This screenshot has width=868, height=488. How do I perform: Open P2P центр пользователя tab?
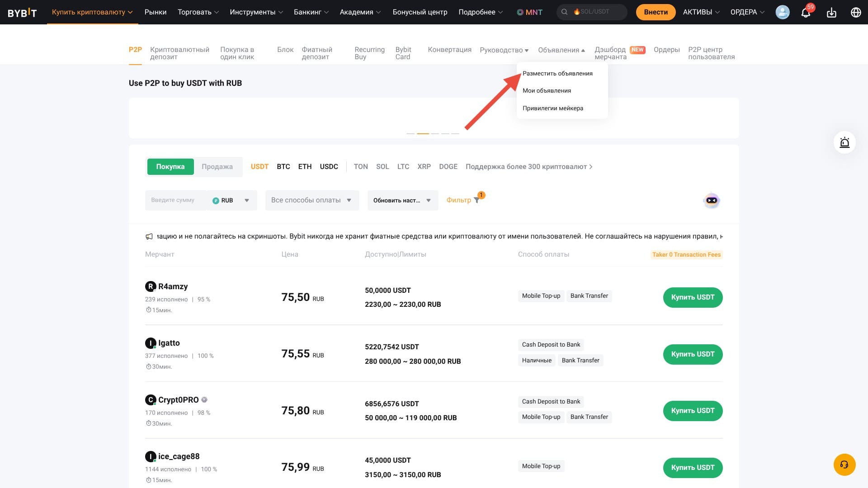[711, 53]
